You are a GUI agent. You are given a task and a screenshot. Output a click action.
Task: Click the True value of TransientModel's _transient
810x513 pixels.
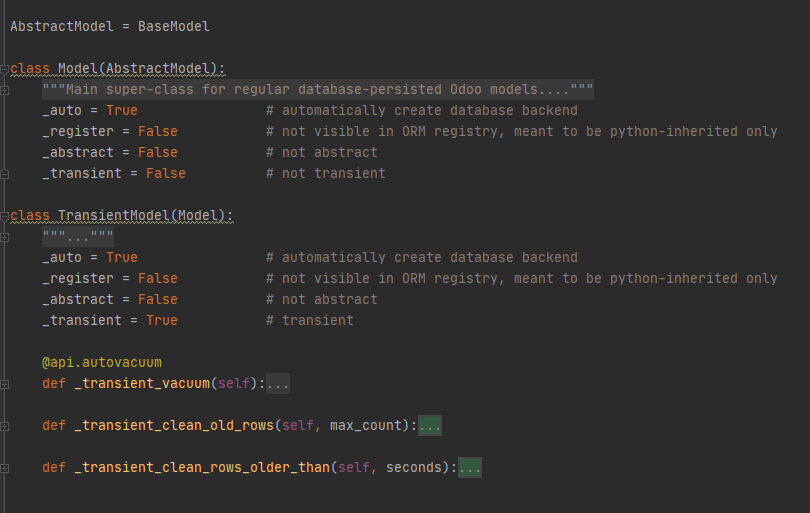pyautogui.click(x=162, y=321)
